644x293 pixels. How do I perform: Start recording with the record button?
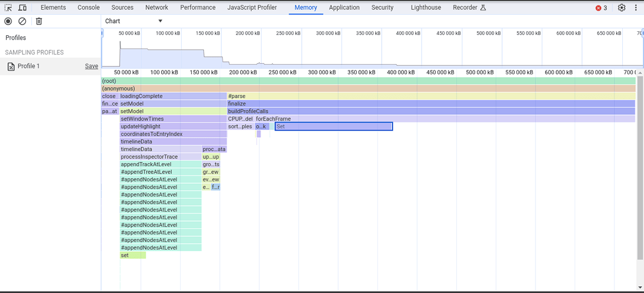pos(8,21)
